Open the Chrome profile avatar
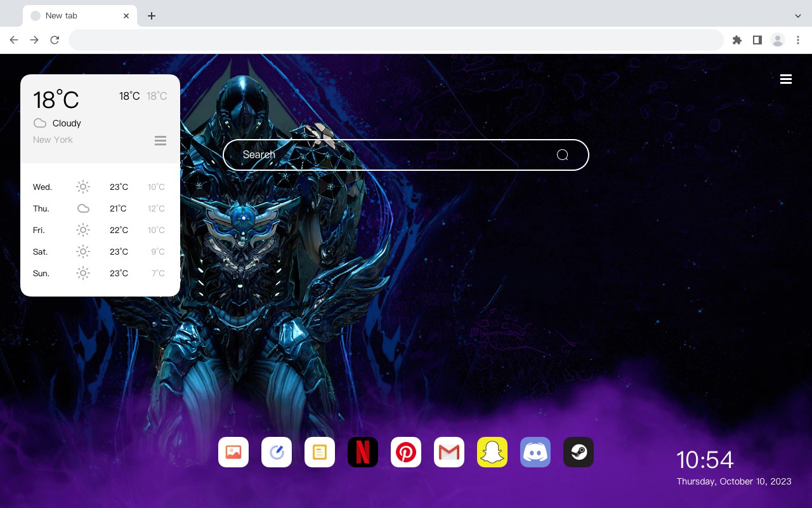The height and width of the screenshot is (508, 812). (x=778, y=40)
